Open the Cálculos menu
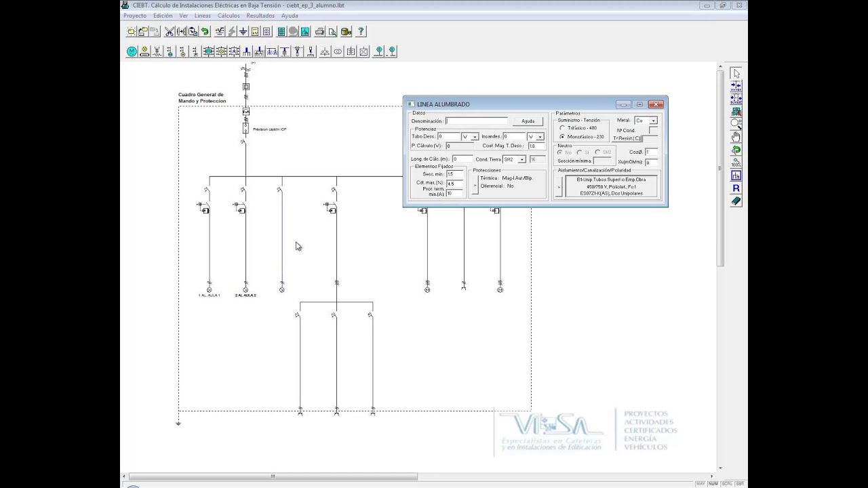The height and width of the screenshot is (488, 868). pyautogui.click(x=229, y=16)
